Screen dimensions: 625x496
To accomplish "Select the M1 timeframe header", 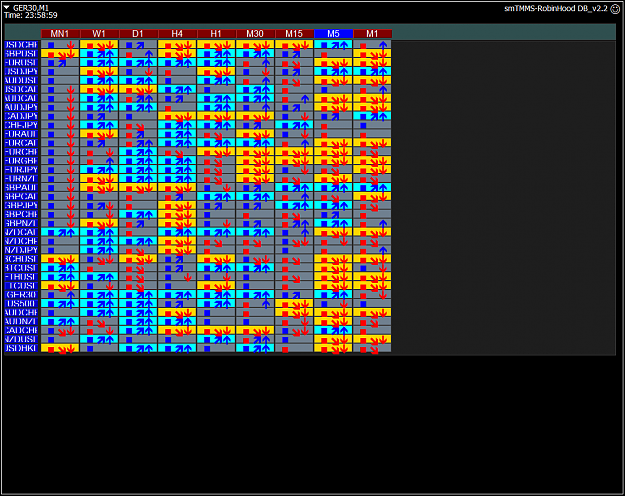I will pyautogui.click(x=373, y=34).
